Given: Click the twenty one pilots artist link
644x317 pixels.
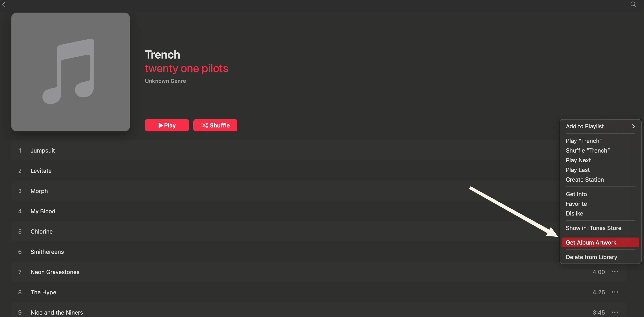Looking at the screenshot, I should [x=187, y=68].
